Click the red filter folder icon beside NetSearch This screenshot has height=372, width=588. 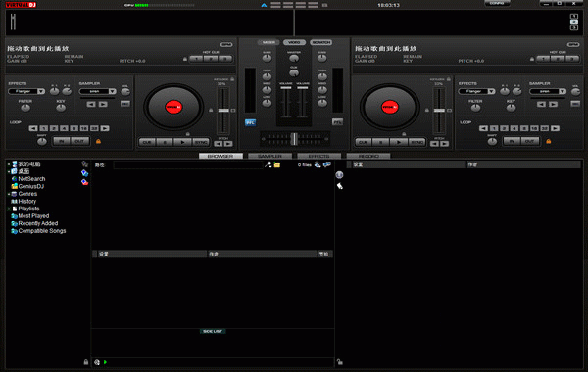pos(84,182)
